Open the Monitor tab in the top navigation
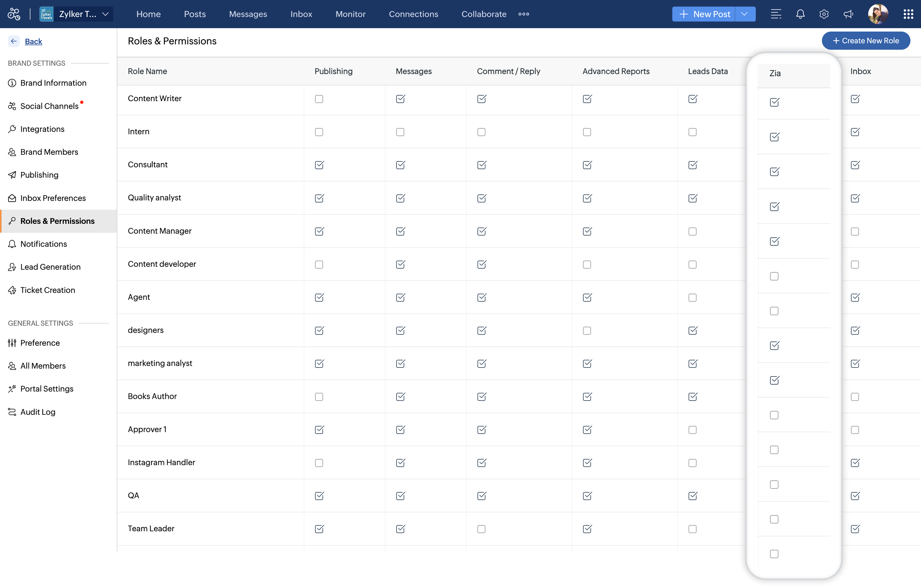Screen dimensions: 921x588 350,14
